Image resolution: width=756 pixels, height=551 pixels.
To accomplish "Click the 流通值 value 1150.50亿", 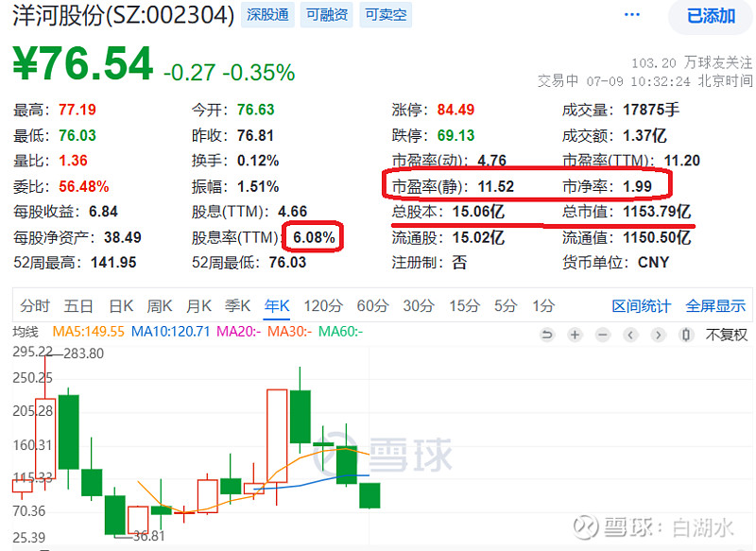I will point(657,237).
